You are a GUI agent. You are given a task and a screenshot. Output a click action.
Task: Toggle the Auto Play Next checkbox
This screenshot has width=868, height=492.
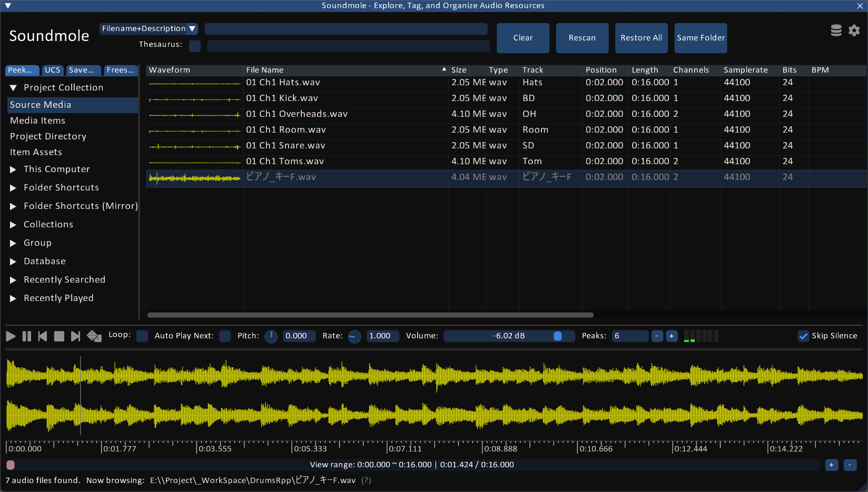click(225, 336)
